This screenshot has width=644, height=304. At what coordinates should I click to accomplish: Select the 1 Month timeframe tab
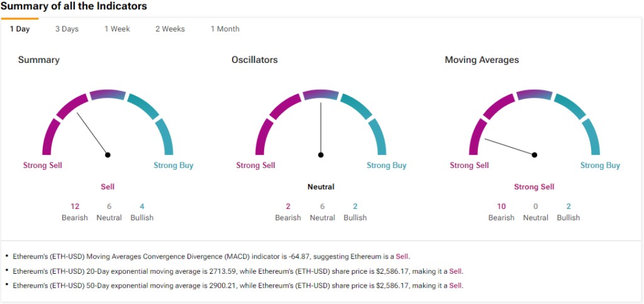point(225,29)
